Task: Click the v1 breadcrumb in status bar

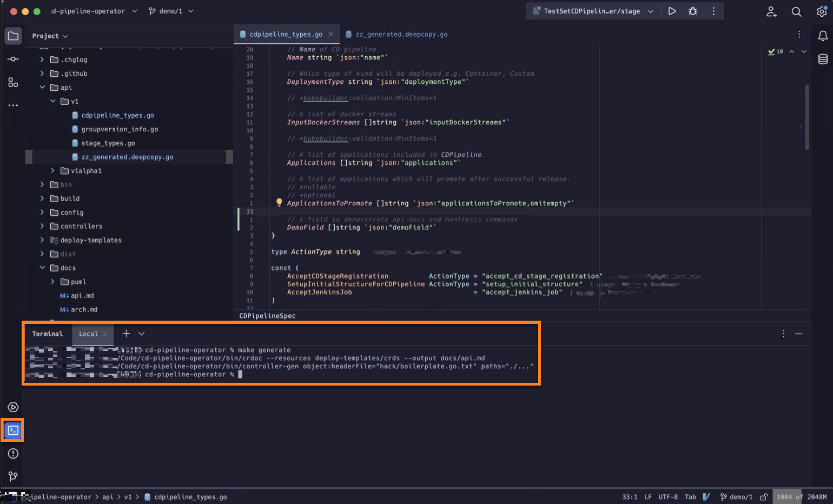Action: point(128,496)
